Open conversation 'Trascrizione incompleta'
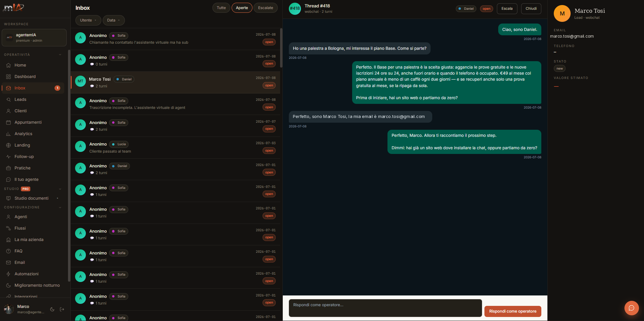644x321 pixels. pos(175,104)
